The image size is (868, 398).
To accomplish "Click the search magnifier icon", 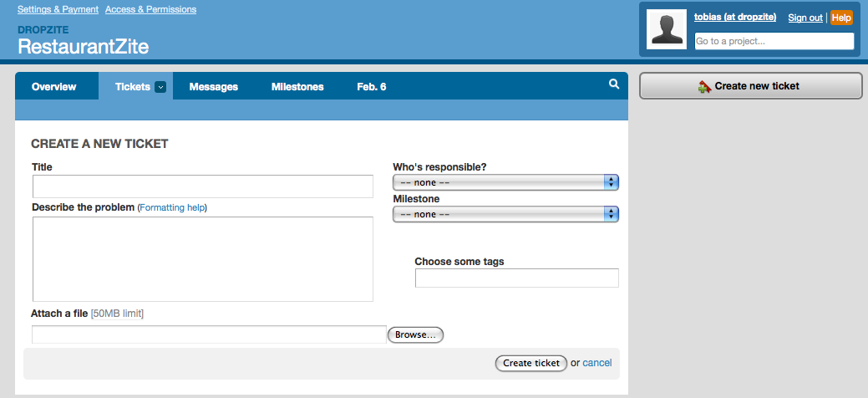I will coord(614,84).
